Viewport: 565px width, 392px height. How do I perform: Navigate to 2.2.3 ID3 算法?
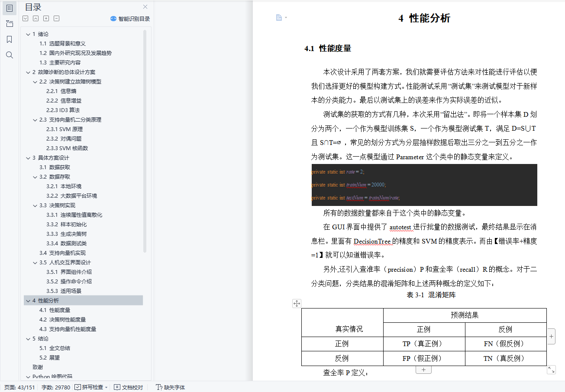tap(63, 110)
